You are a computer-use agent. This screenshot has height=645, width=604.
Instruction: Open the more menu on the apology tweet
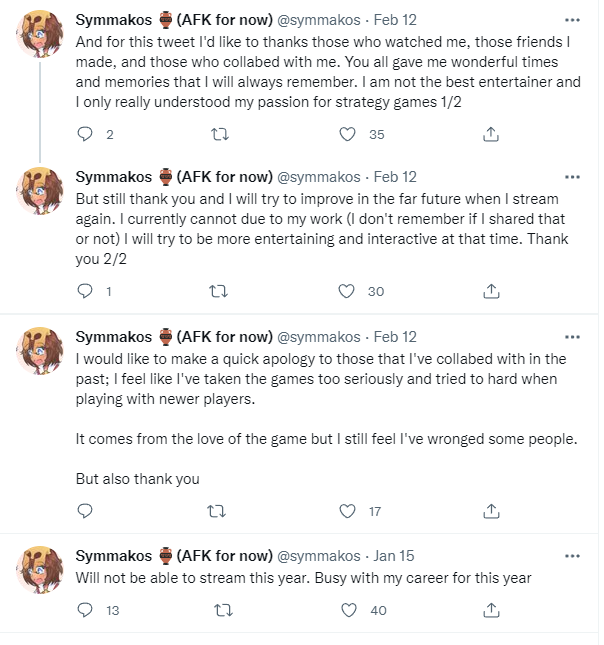pos(572,337)
